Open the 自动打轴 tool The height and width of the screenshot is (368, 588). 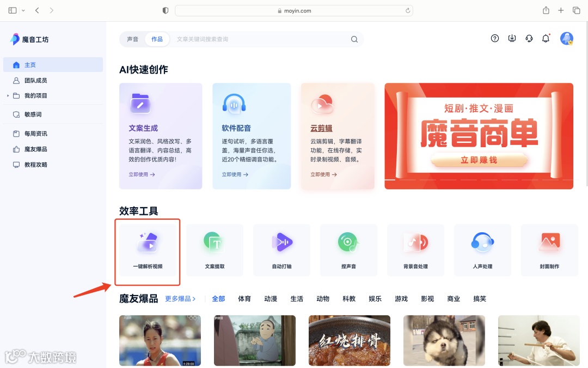(281, 250)
